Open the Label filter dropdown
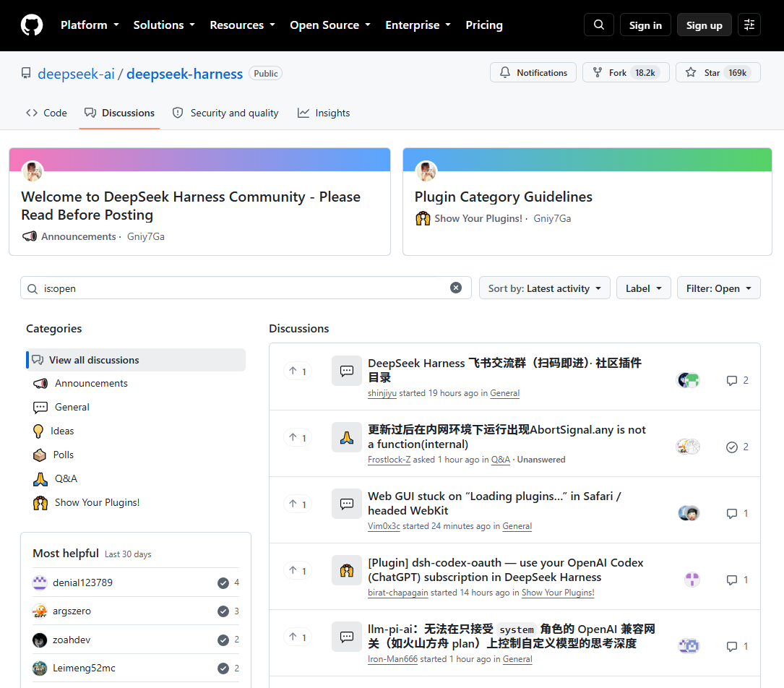The width and height of the screenshot is (784, 688). pyautogui.click(x=644, y=288)
